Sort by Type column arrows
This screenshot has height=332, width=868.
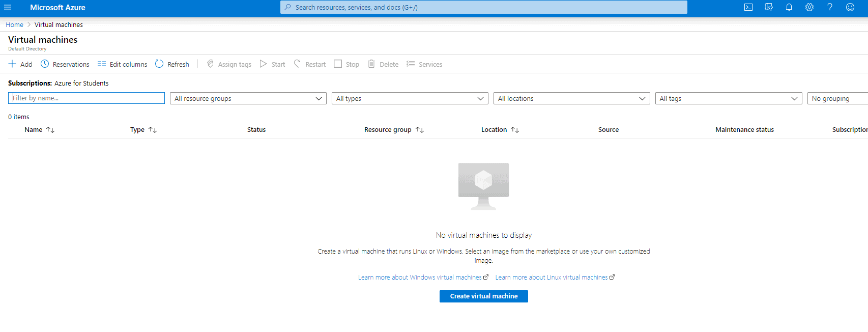[153, 130]
